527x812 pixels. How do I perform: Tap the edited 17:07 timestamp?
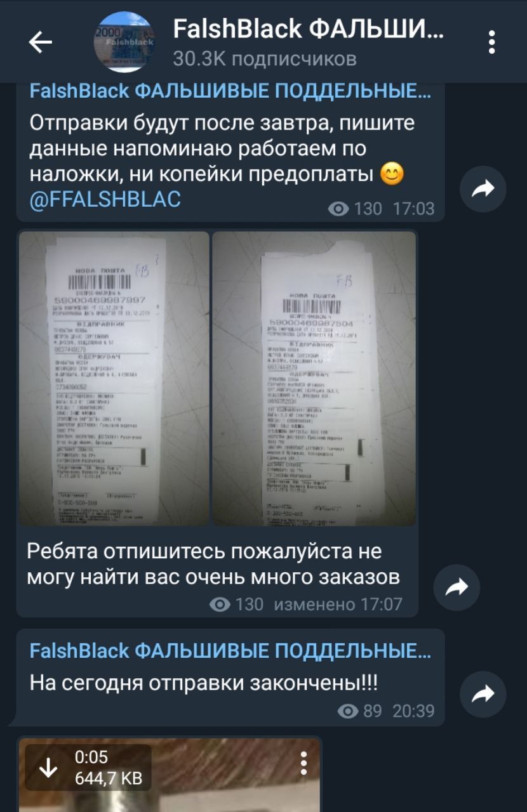coord(338,604)
